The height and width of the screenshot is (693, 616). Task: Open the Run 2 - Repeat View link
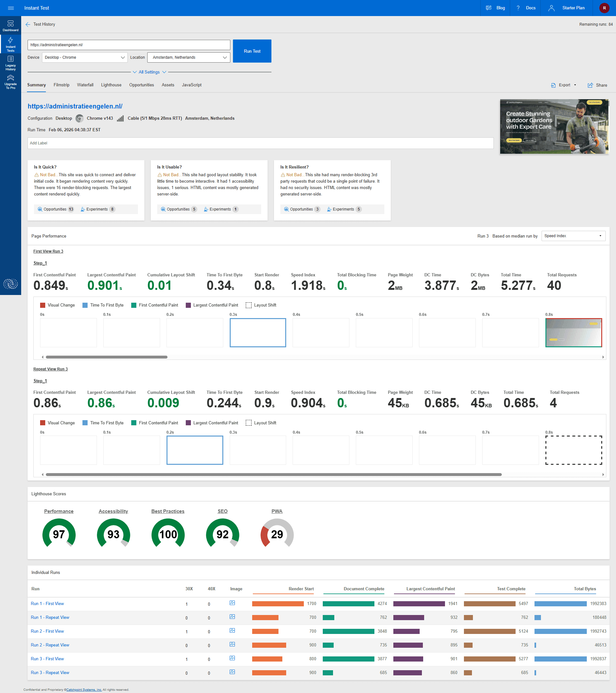[50, 645]
